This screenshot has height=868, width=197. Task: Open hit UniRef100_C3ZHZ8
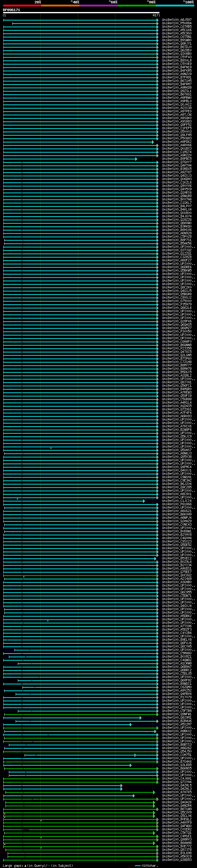[x=176, y=257]
